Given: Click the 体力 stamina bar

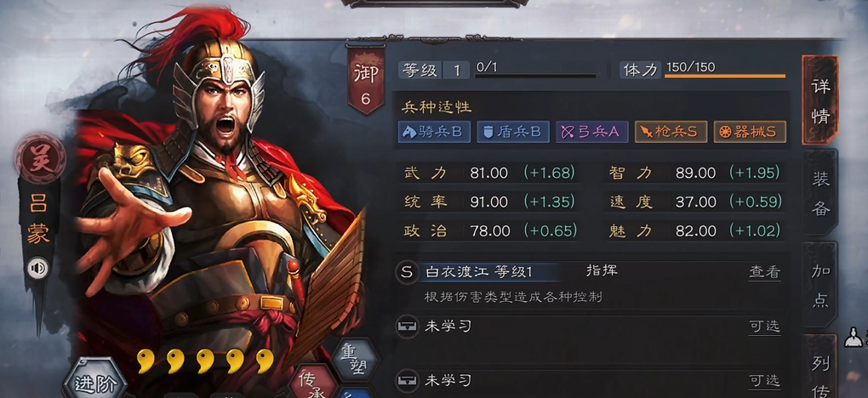Looking at the screenshot, I should (x=725, y=76).
